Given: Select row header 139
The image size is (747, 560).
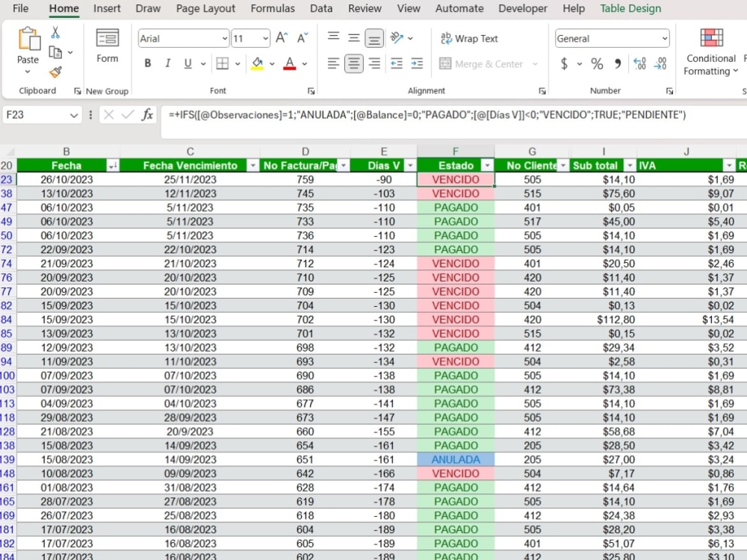Looking at the screenshot, I should click(7, 459).
